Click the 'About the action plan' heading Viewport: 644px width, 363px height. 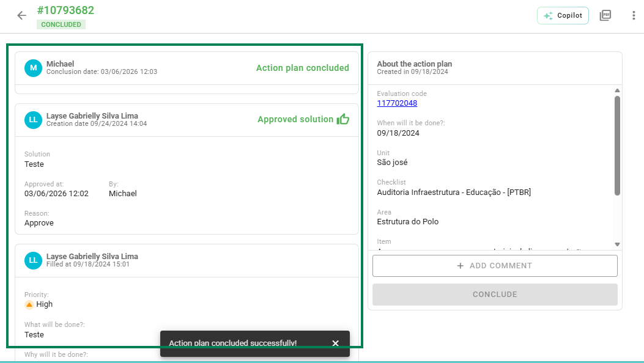pos(415,64)
